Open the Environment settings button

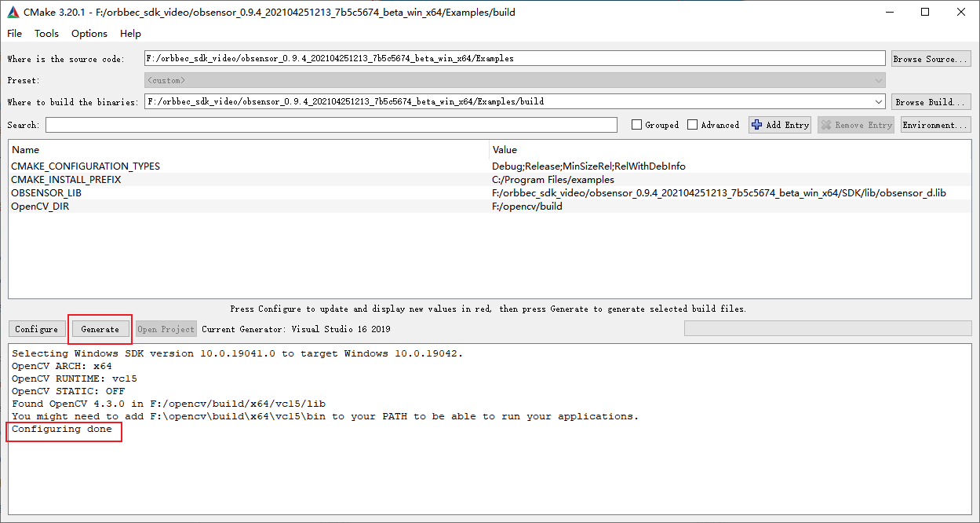pos(935,125)
